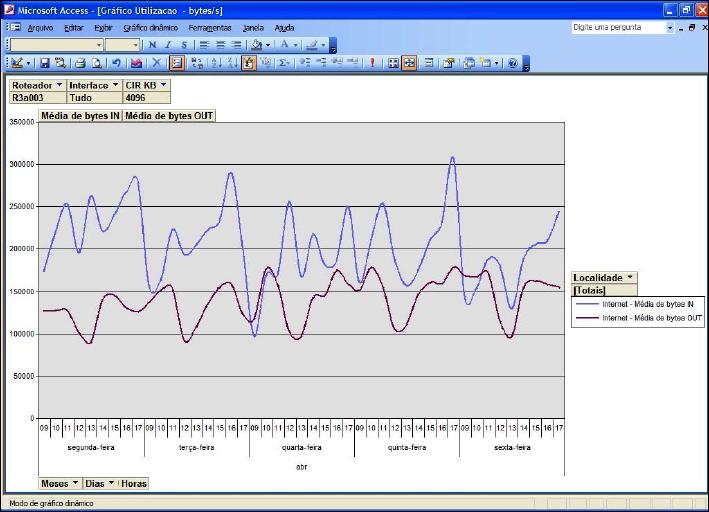This screenshot has height=512, width=709.
Task: Click the Line Color pen button
Action: tap(311, 45)
